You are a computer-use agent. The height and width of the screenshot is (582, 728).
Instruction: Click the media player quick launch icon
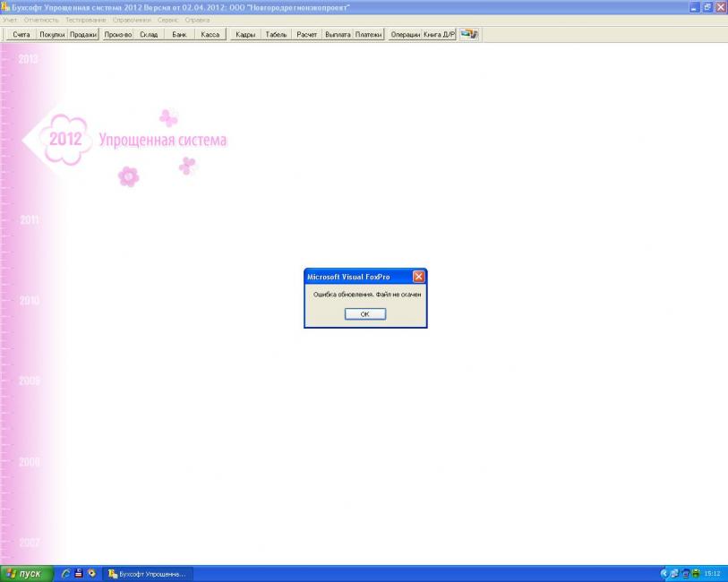pos(90,573)
